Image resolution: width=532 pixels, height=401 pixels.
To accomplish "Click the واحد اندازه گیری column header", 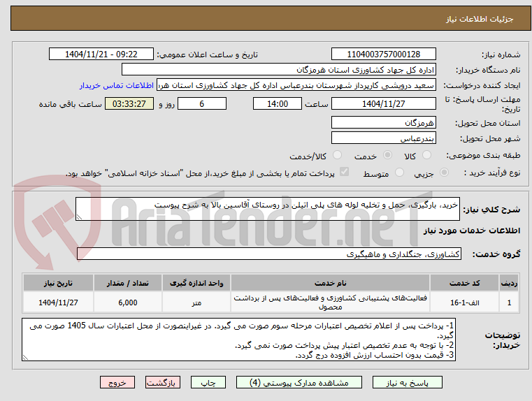I will click(196, 283).
